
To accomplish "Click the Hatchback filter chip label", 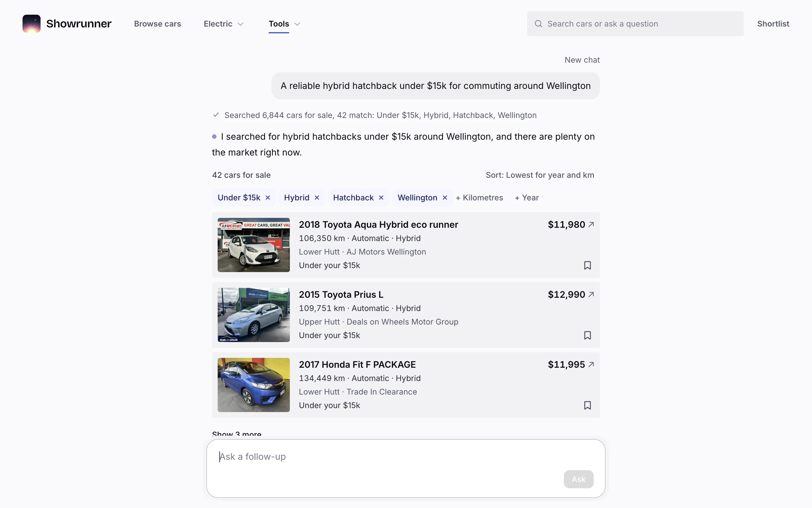I will 353,198.
